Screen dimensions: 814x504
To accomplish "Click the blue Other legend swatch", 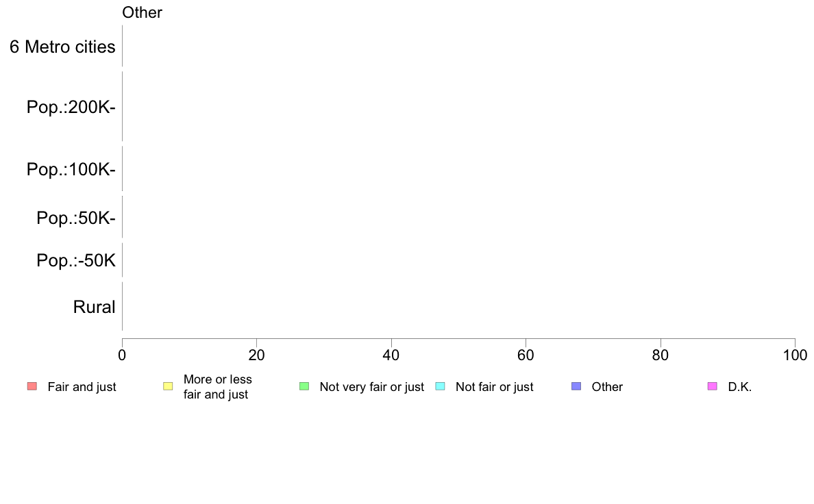I will [x=576, y=386].
